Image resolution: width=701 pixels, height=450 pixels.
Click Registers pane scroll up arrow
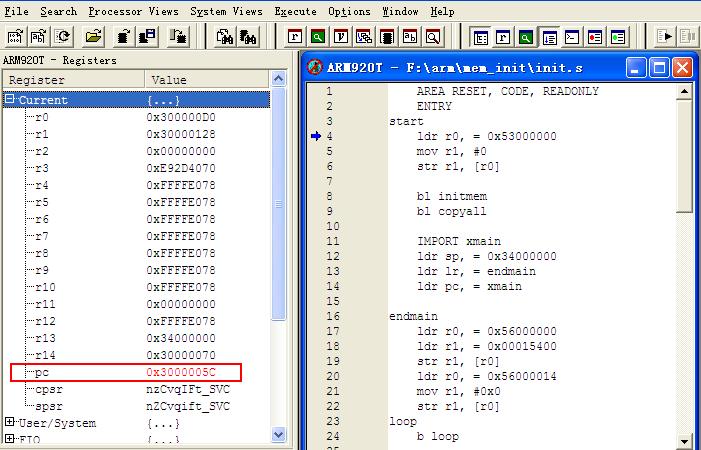point(278,79)
